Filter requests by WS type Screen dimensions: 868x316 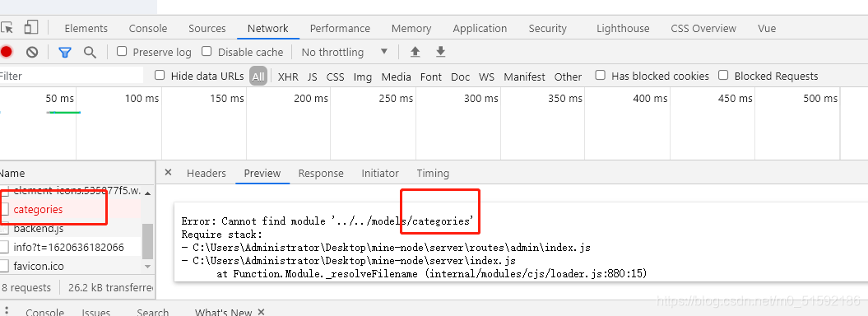coord(486,77)
